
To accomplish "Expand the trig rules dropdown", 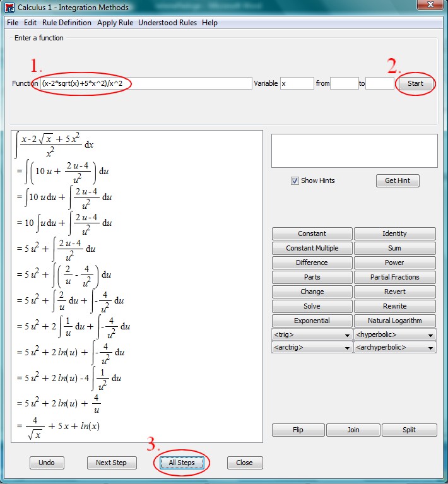I will [x=312, y=335].
